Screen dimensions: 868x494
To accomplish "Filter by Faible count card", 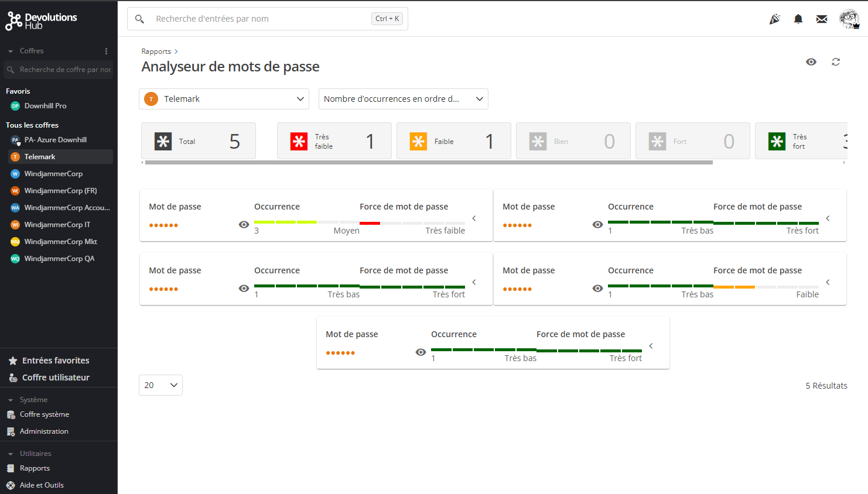I will [454, 141].
